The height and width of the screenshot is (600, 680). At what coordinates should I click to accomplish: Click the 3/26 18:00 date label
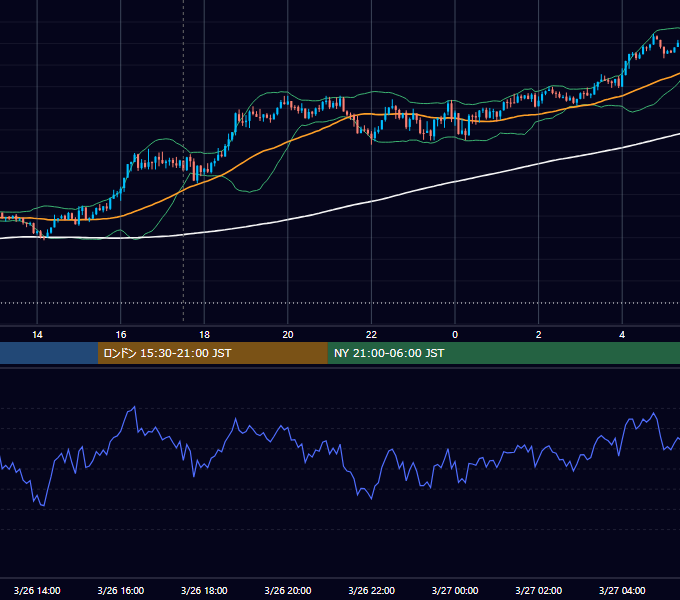204,590
